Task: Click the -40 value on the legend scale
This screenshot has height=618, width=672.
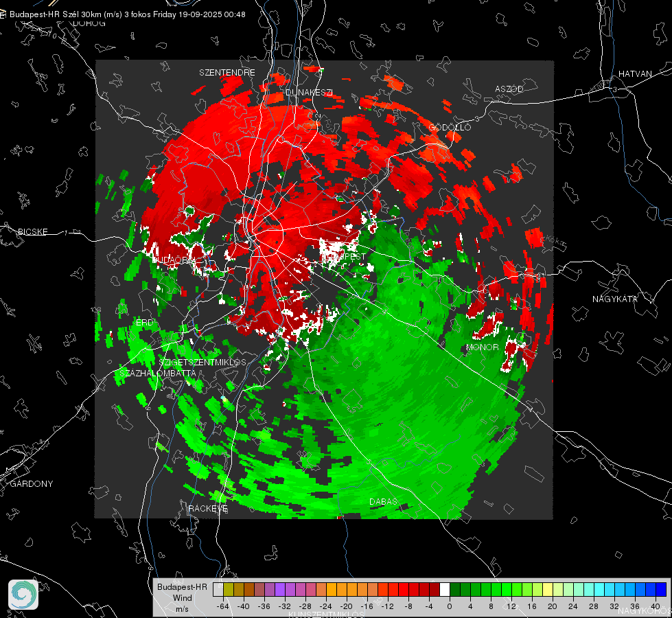Action: (x=244, y=606)
